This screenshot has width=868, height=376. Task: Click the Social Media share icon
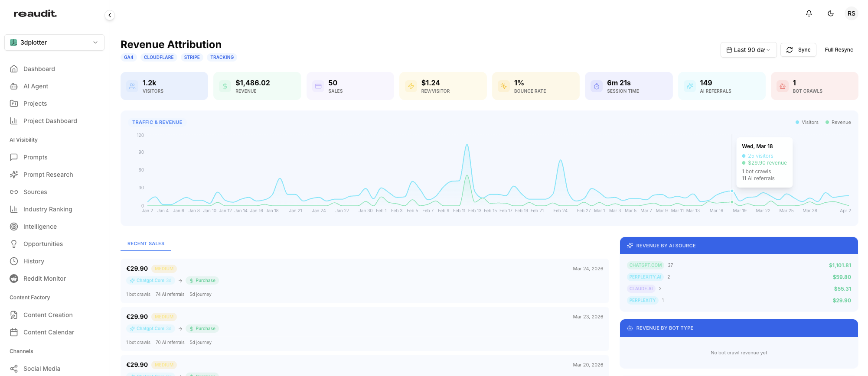tap(14, 369)
